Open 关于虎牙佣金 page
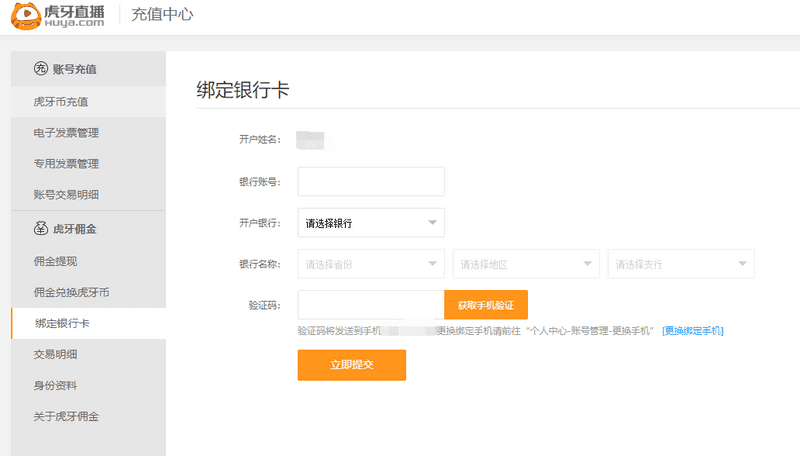 pyautogui.click(x=66, y=416)
